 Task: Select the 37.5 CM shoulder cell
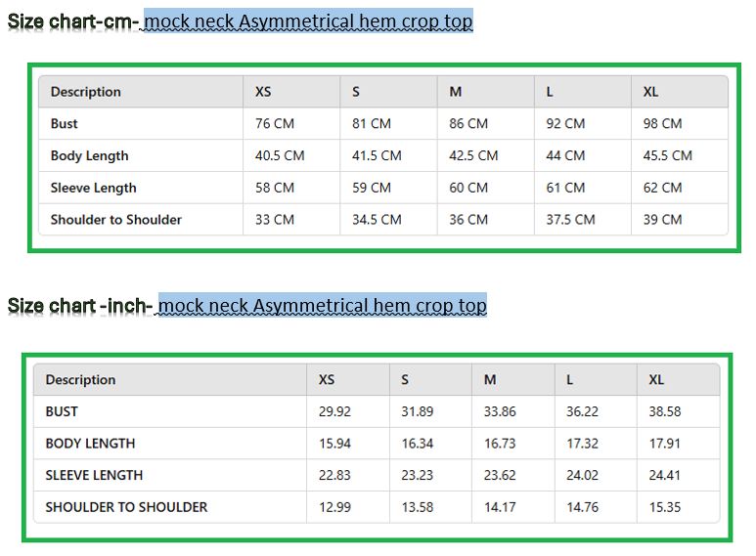[570, 220]
